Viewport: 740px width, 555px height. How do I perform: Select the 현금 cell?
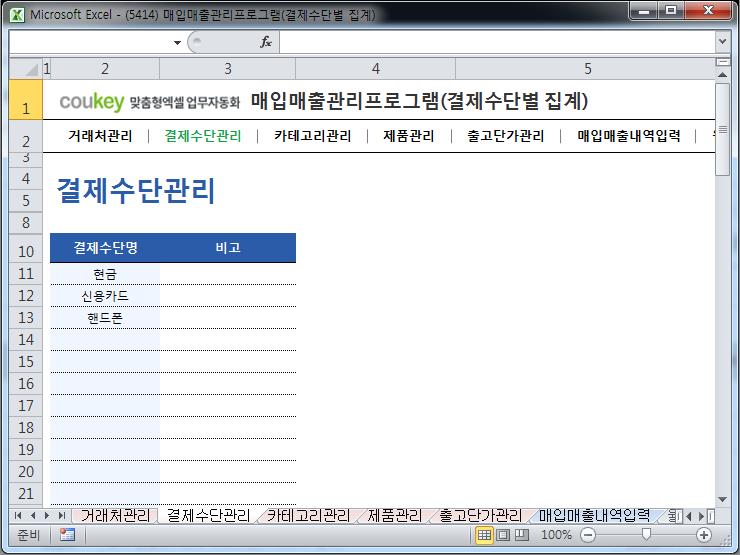(105, 274)
